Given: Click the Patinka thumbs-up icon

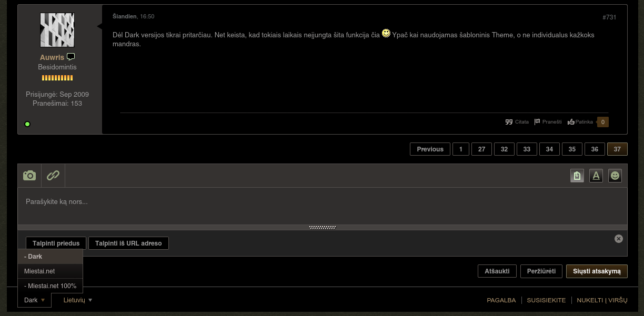Looking at the screenshot, I should point(571,122).
